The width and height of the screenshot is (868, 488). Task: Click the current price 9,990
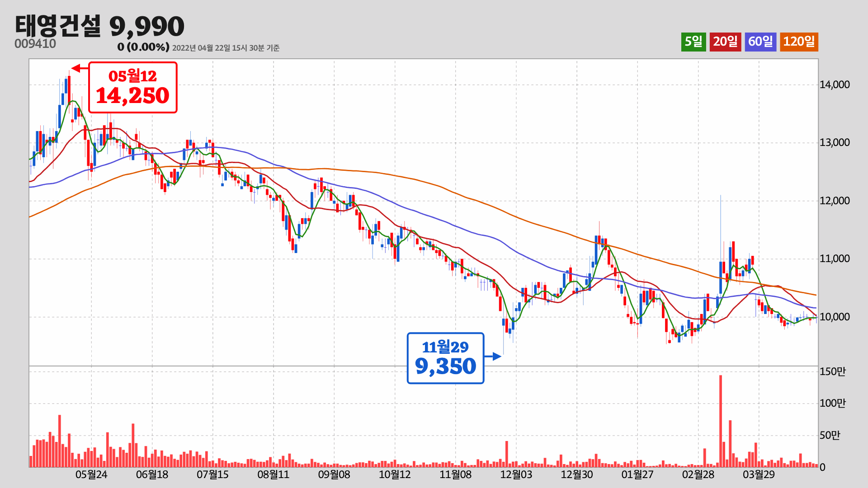[x=147, y=27]
